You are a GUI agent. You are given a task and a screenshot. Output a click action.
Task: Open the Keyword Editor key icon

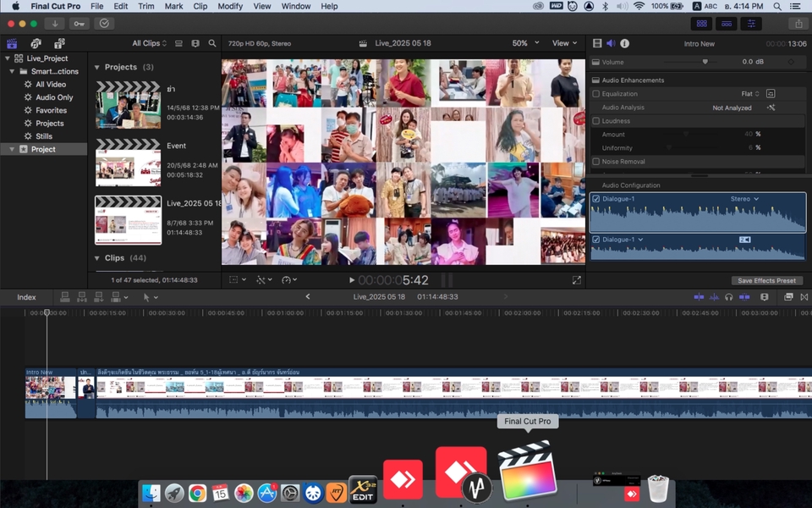coord(80,23)
